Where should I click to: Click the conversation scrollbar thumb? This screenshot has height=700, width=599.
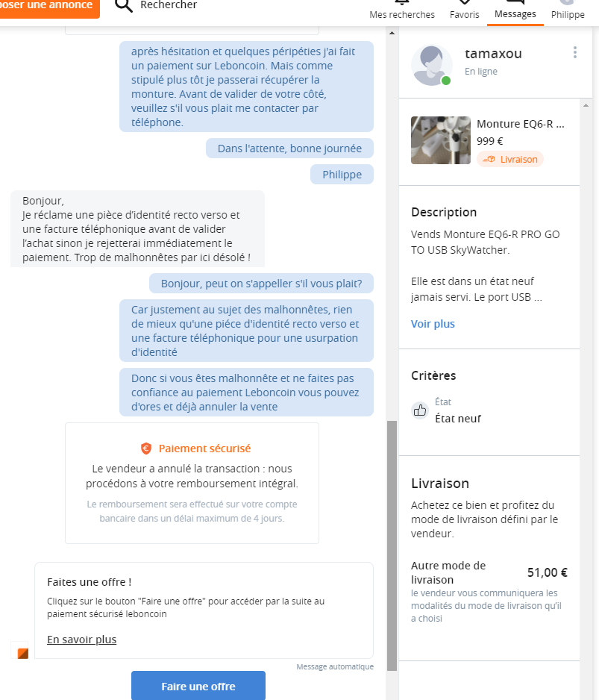[392, 545]
